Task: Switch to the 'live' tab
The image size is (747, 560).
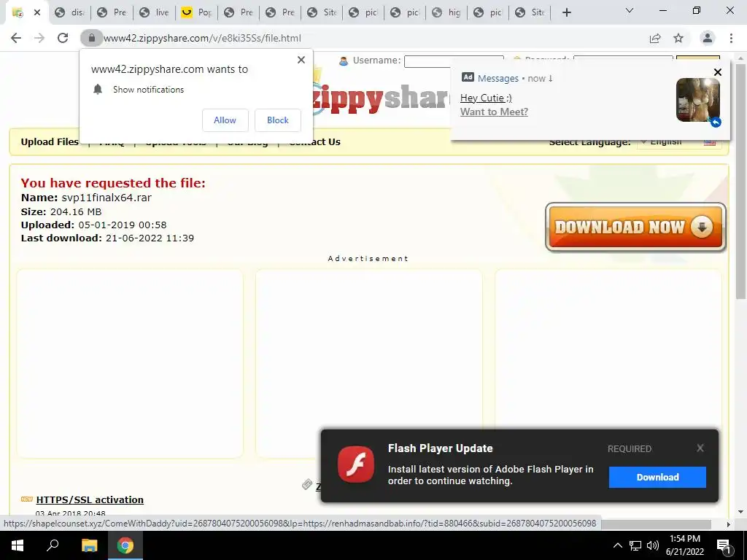Action: coord(155,12)
